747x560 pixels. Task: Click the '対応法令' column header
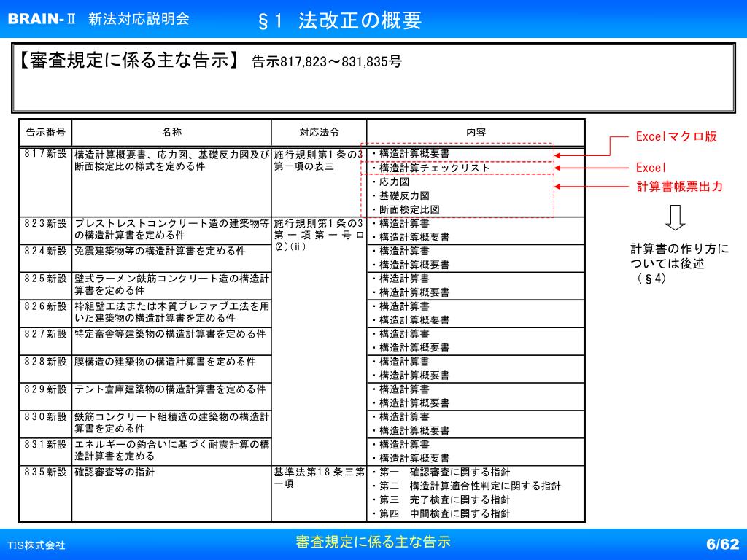pos(320,133)
